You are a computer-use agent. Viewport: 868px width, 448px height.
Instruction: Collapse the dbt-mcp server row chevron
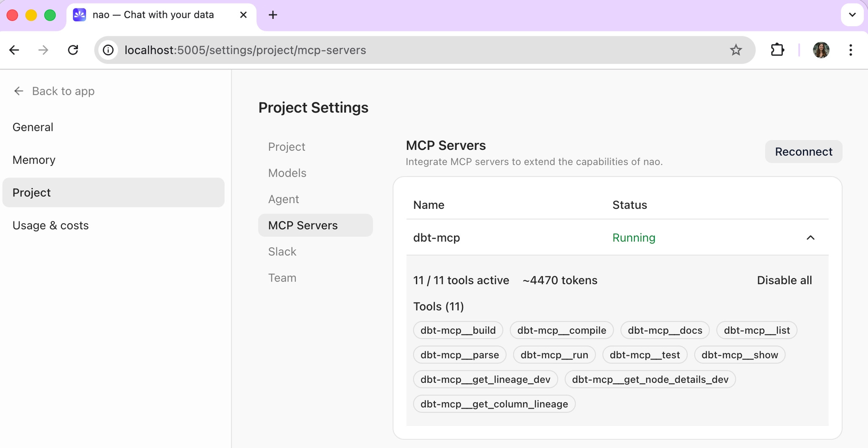tap(810, 238)
